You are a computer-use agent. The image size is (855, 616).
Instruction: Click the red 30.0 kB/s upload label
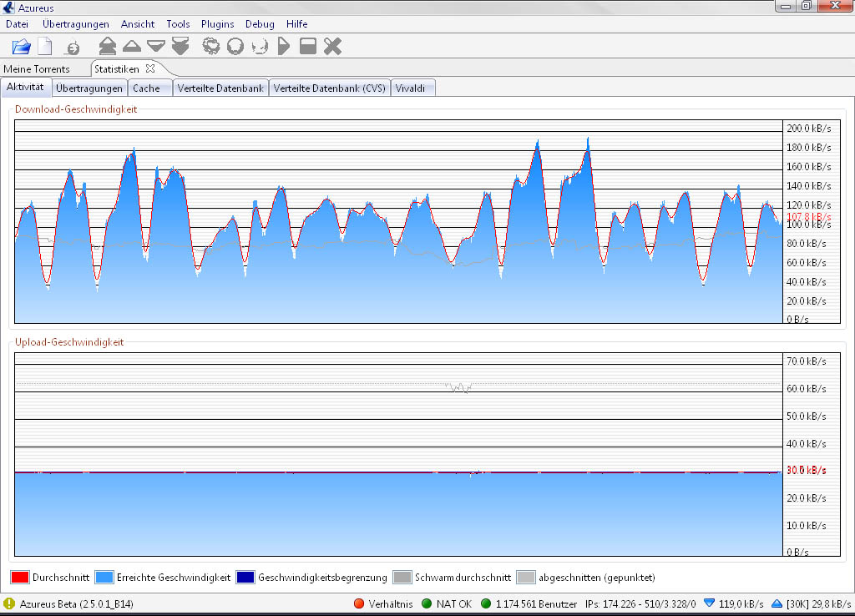pyautogui.click(x=806, y=470)
